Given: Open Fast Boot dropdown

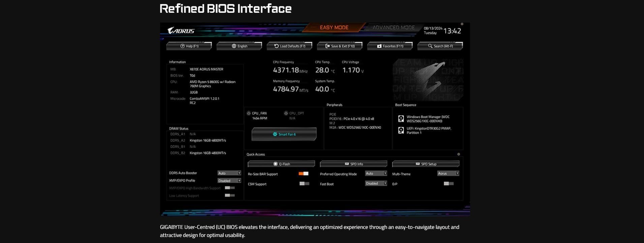Looking at the screenshot, I should 376,183.
